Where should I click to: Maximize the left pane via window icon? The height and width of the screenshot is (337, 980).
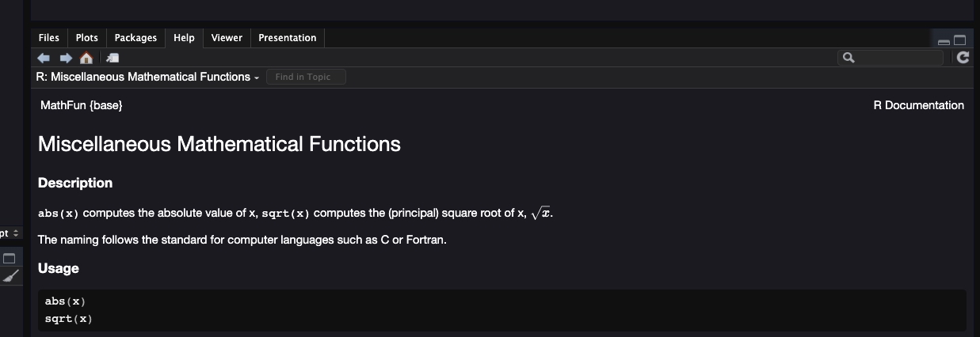(10, 259)
